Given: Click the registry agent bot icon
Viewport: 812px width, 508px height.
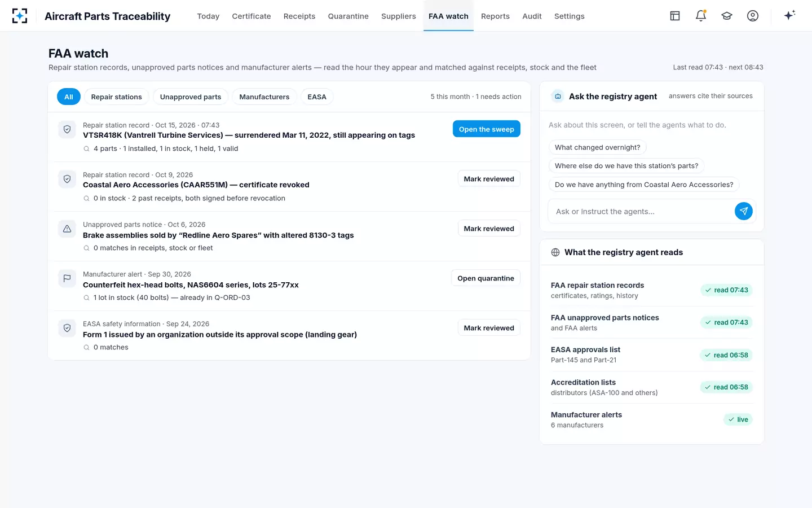Looking at the screenshot, I should pos(558,97).
